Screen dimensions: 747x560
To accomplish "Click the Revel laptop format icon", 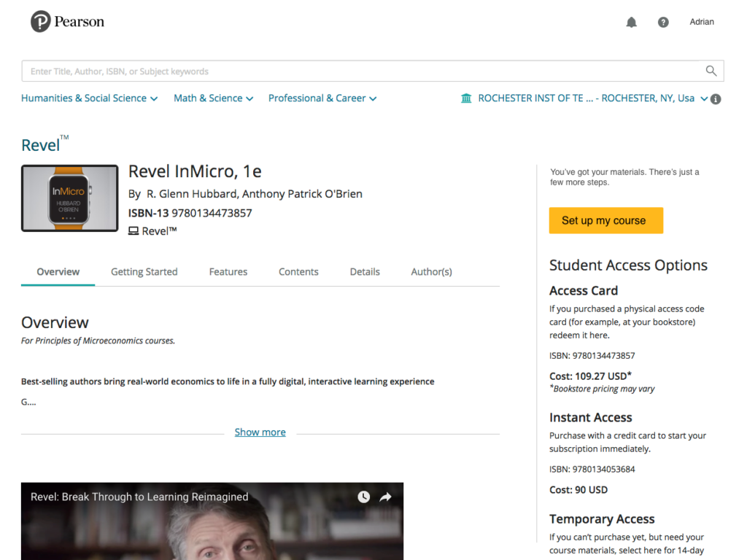I will pyautogui.click(x=133, y=231).
